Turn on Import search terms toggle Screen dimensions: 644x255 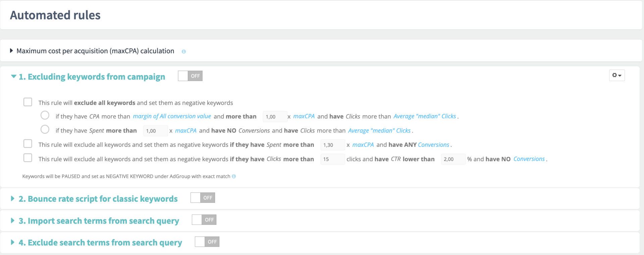(x=204, y=220)
